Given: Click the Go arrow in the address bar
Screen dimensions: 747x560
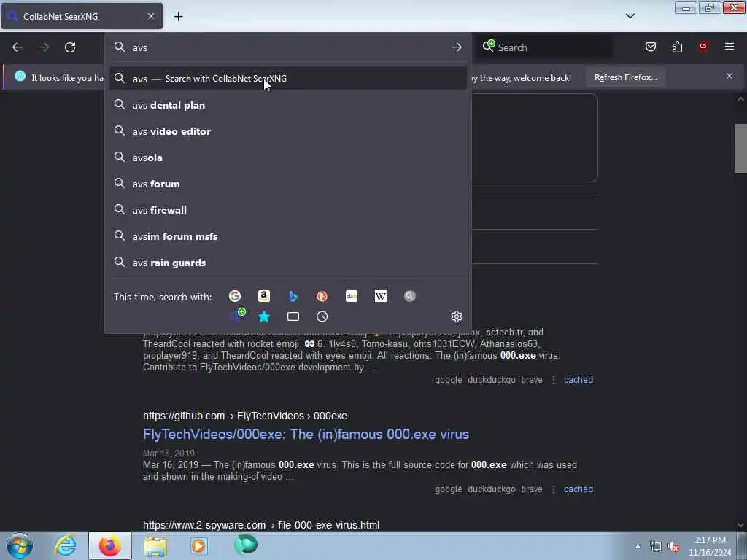Looking at the screenshot, I should (457, 47).
